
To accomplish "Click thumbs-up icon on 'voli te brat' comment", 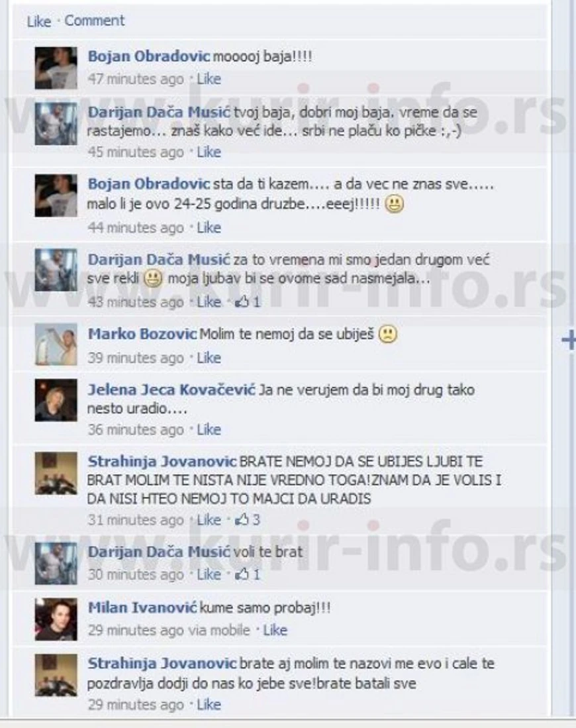I will pyautogui.click(x=242, y=574).
